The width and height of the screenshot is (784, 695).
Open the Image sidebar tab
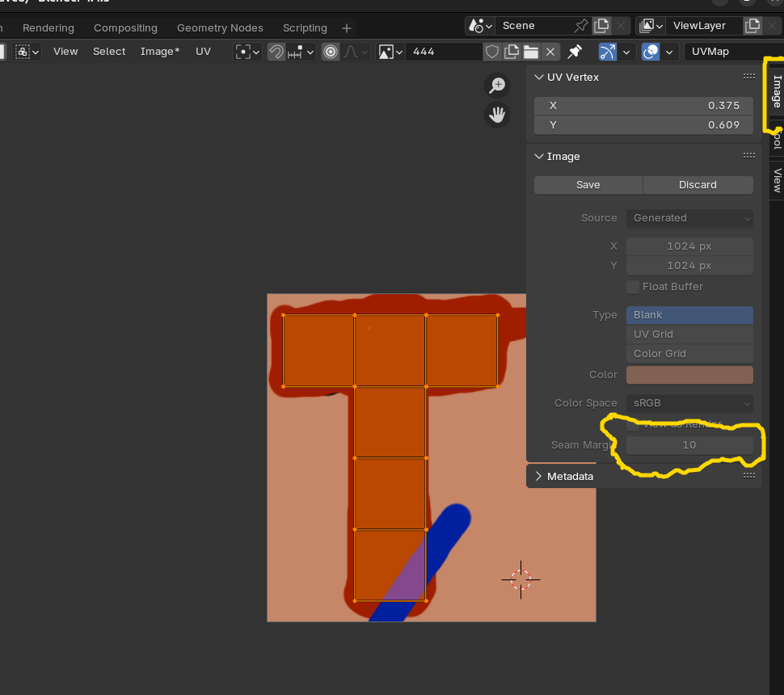[777, 91]
